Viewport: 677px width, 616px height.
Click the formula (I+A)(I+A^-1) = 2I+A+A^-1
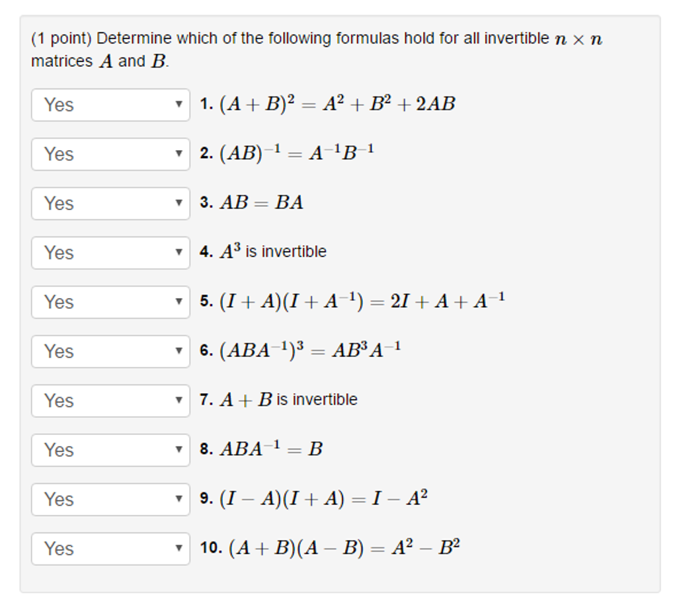pos(362,301)
